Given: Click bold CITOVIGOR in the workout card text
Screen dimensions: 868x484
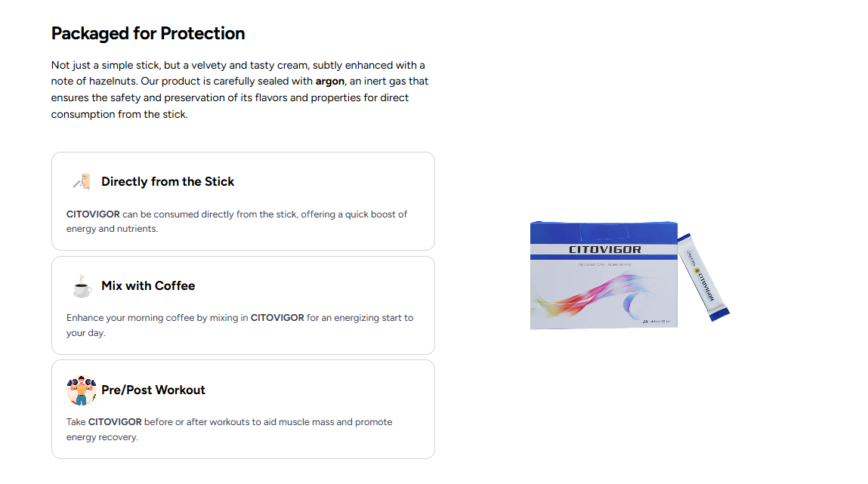Looking at the screenshot, I should (115, 422).
